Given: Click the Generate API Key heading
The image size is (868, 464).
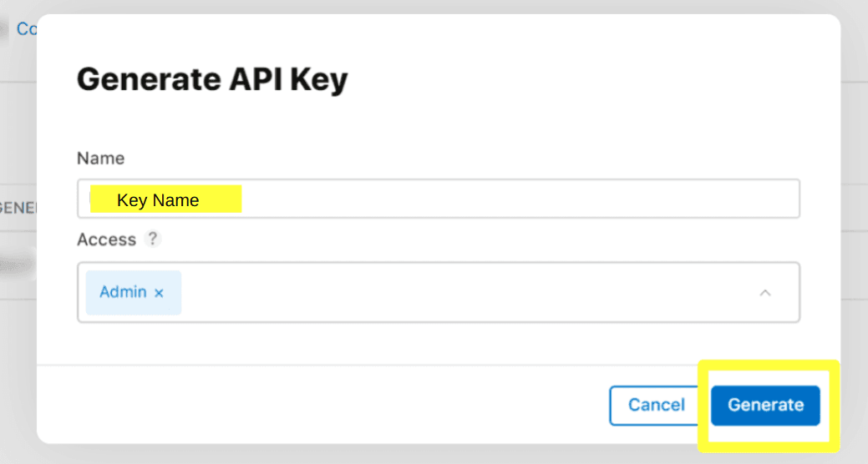Looking at the screenshot, I should (x=212, y=80).
